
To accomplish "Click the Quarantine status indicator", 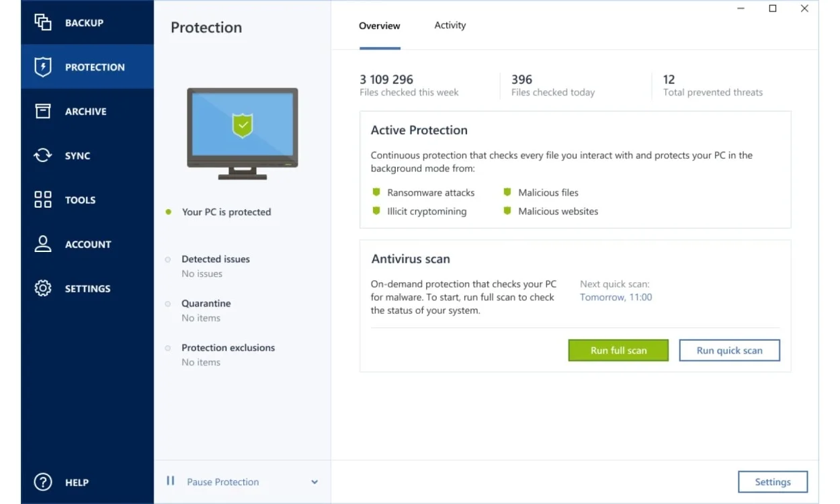I will coord(168,303).
